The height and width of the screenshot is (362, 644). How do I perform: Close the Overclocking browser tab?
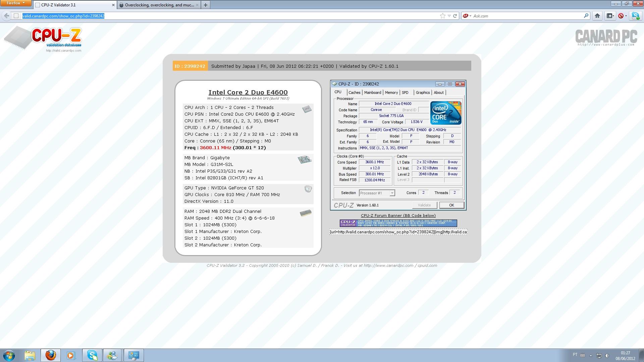click(197, 5)
